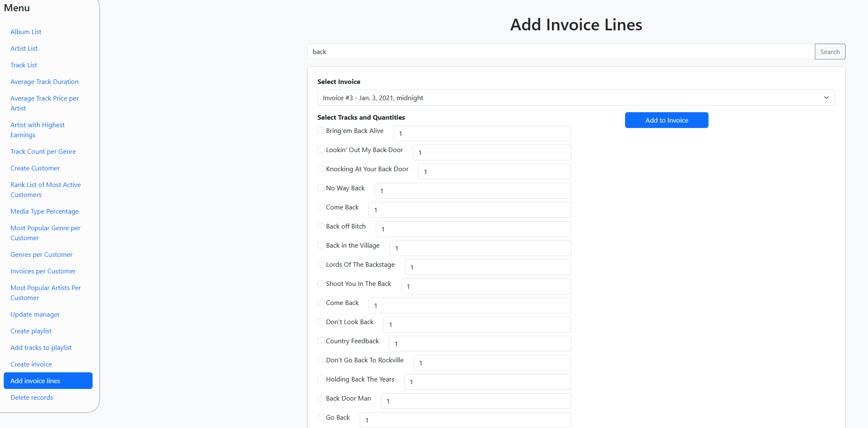Navigate to Create Customer page
Screen dimensions: 868x428
(35, 168)
